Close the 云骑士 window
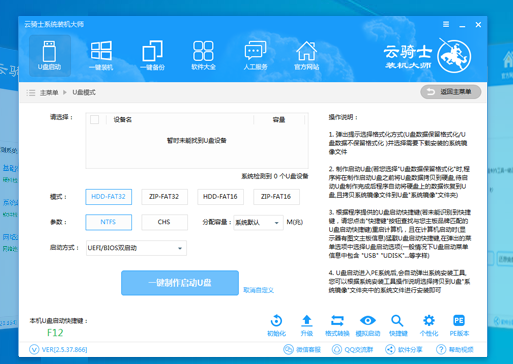Viewport: 513px width, 364px height. (478, 25)
